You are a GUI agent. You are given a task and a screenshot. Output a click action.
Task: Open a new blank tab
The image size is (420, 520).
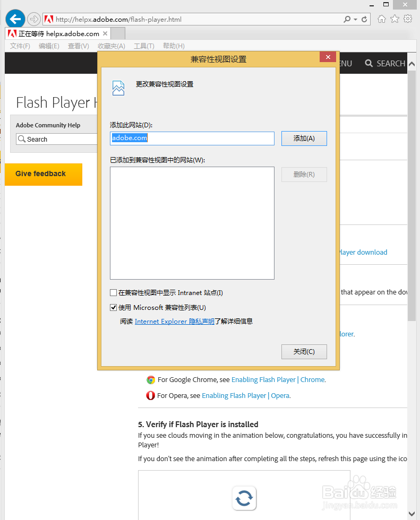[118, 33]
